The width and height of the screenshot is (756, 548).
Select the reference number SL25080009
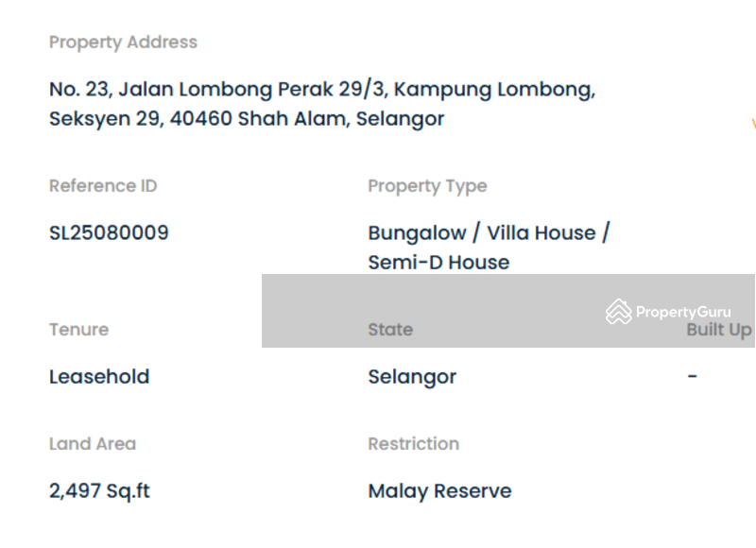109,232
